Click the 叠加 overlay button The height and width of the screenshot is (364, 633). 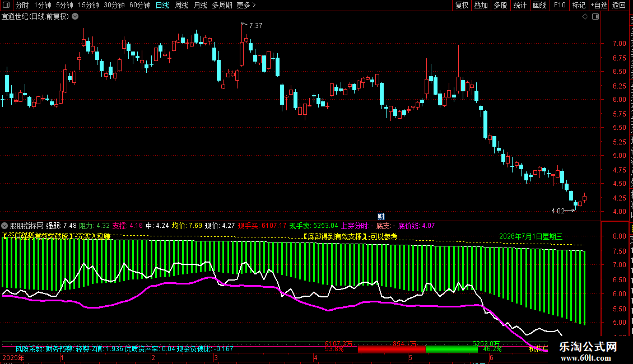pos(481,5)
